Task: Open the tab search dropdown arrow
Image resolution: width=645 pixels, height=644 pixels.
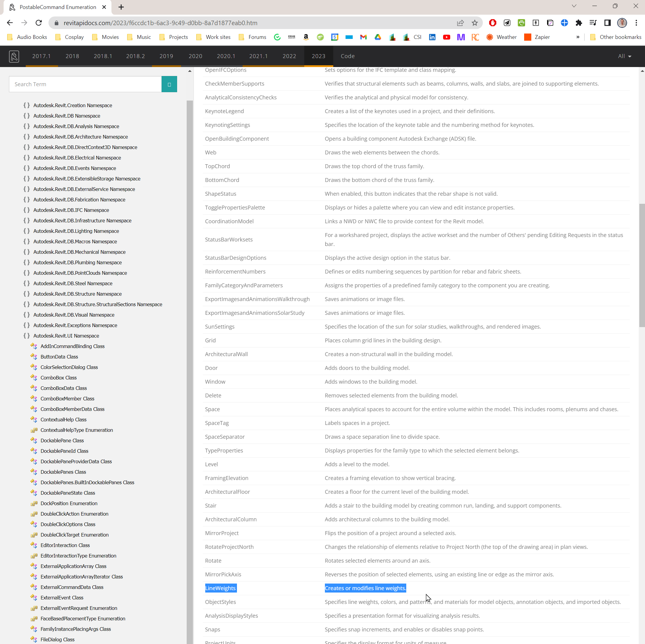Action: [574, 6]
